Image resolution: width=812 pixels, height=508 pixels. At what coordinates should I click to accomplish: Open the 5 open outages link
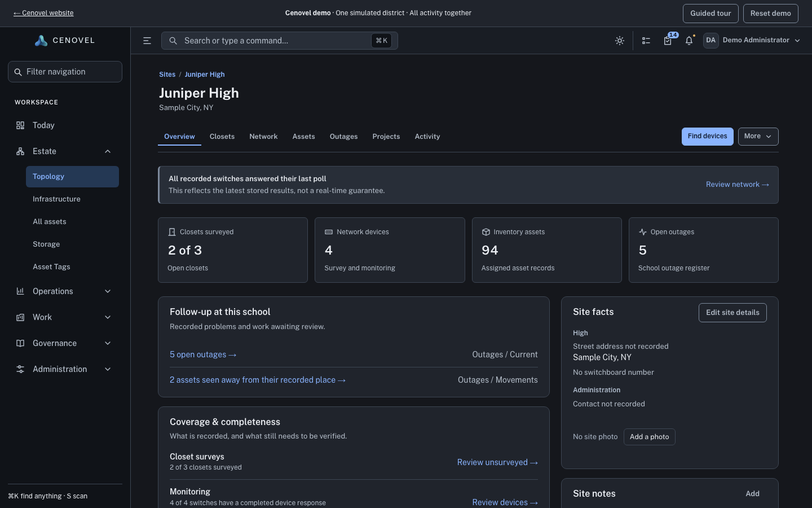click(203, 354)
